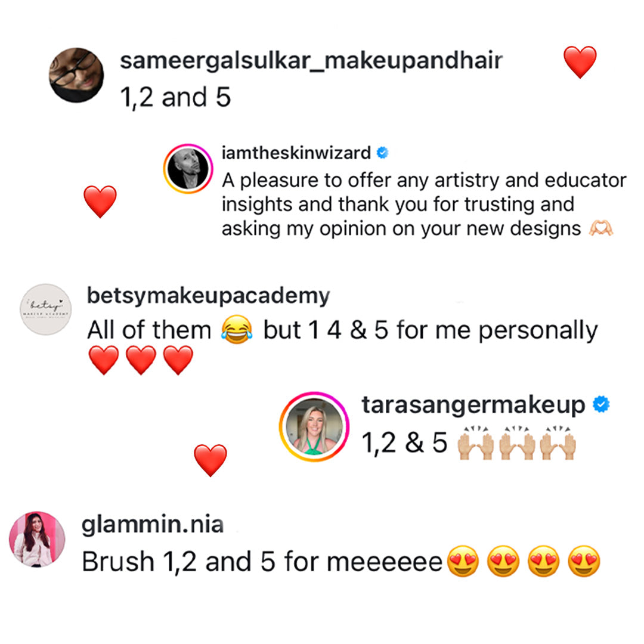The height and width of the screenshot is (644, 644).
Task: Click the first heart-eyes emoji in glammin.nia's comment
Action: tap(463, 562)
